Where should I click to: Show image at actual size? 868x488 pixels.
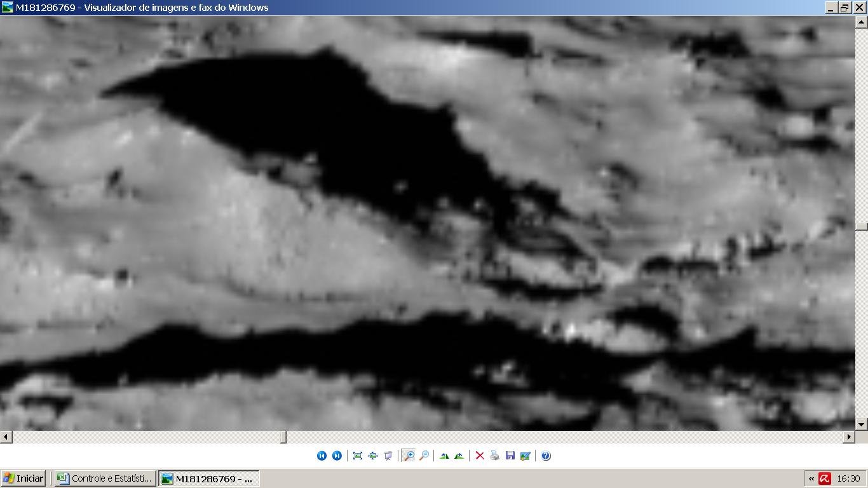[x=373, y=456]
